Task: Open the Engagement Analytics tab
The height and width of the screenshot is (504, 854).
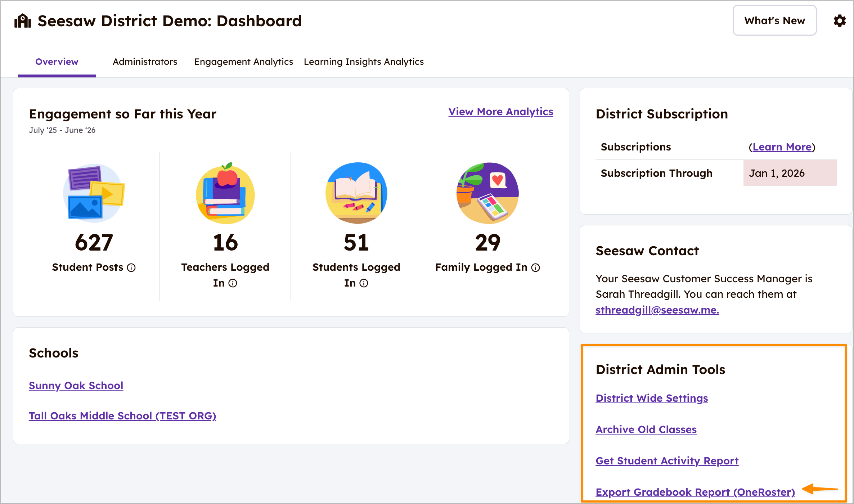Action: coord(243,62)
